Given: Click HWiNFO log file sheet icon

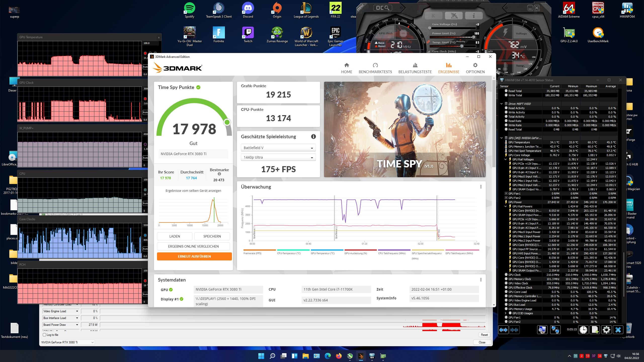Looking at the screenshot, I should [x=595, y=330].
